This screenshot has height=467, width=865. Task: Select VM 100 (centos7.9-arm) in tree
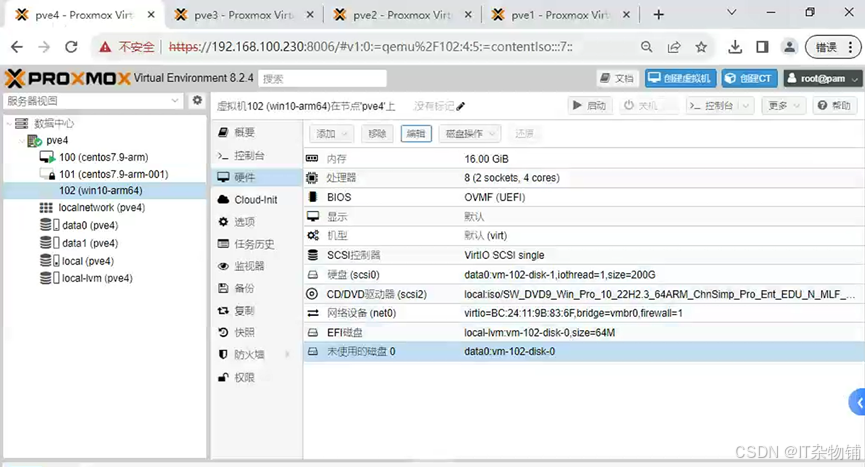click(104, 157)
